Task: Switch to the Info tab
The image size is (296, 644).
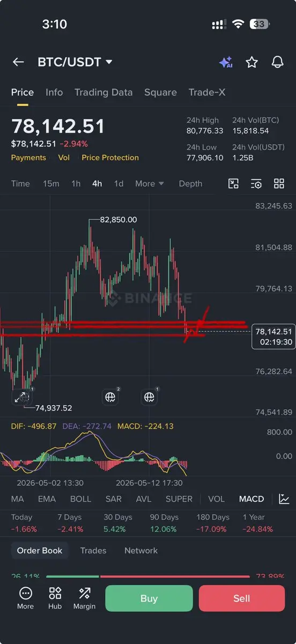Action: pos(54,92)
